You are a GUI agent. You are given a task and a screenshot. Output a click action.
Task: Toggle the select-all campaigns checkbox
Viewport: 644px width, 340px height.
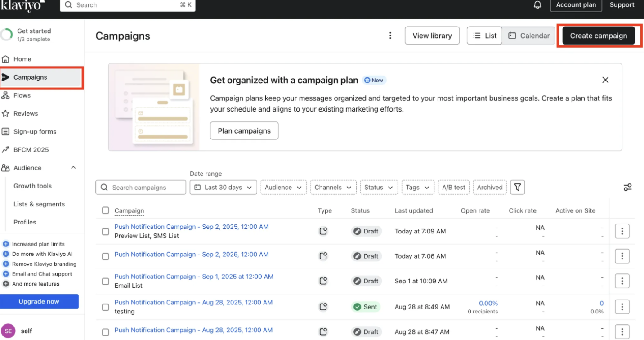point(106,210)
